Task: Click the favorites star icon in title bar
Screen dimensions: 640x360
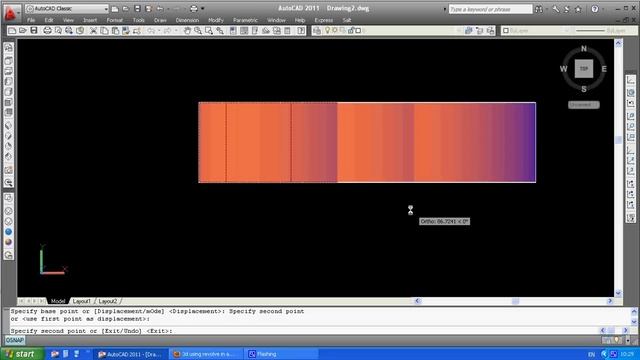Action: (x=578, y=9)
